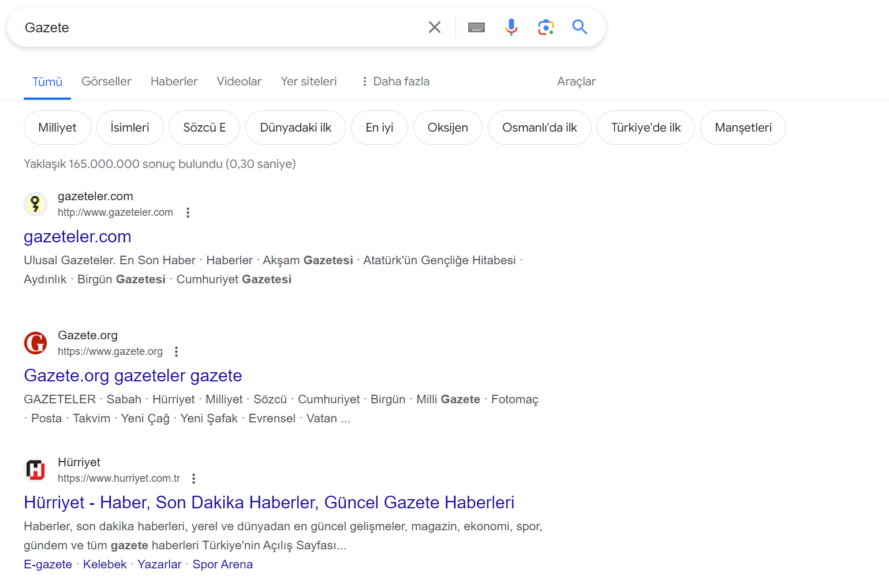
Task: Open the Gazete.org gazeteler gazete result link
Action: 133,376
